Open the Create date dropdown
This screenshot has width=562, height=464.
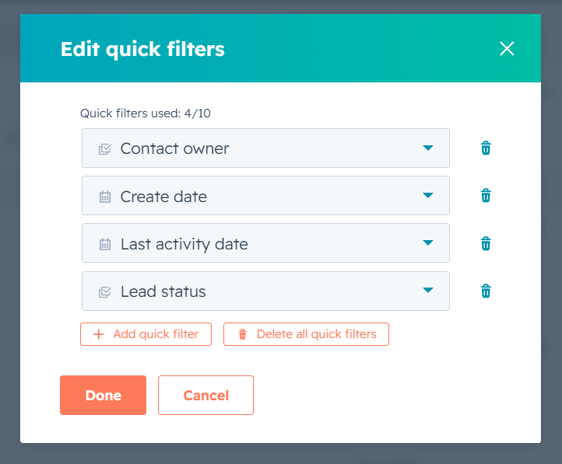(266, 195)
